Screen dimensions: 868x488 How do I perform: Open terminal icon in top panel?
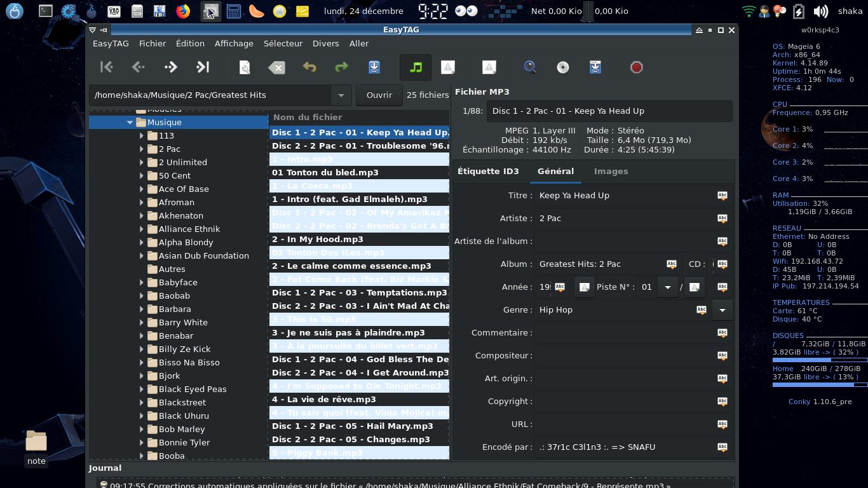tap(45, 11)
